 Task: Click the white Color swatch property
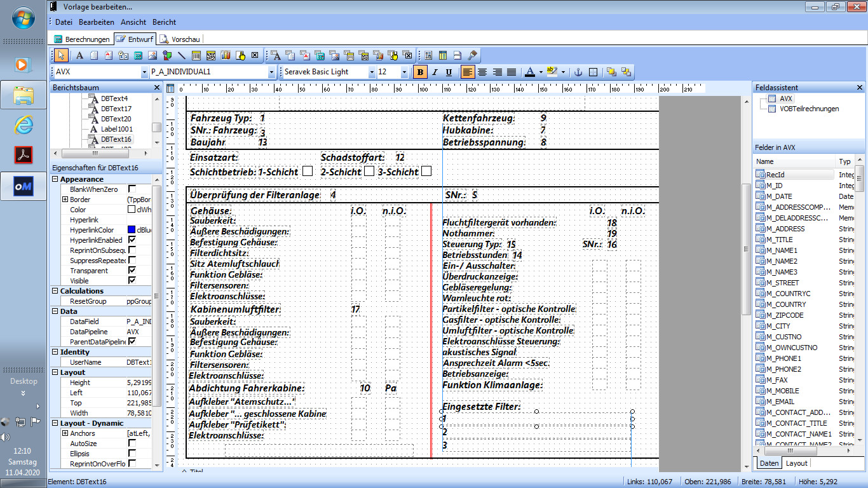point(132,210)
